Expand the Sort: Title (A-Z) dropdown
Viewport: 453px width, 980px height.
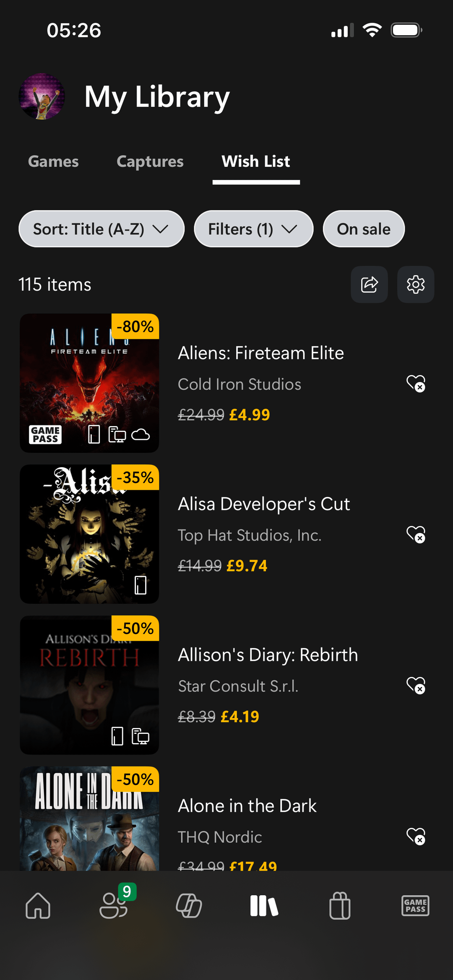click(x=102, y=229)
